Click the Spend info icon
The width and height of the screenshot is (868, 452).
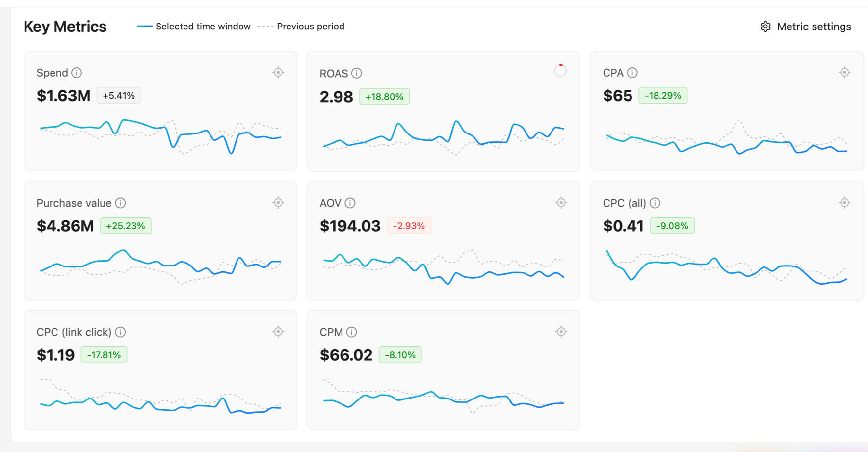(77, 73)
